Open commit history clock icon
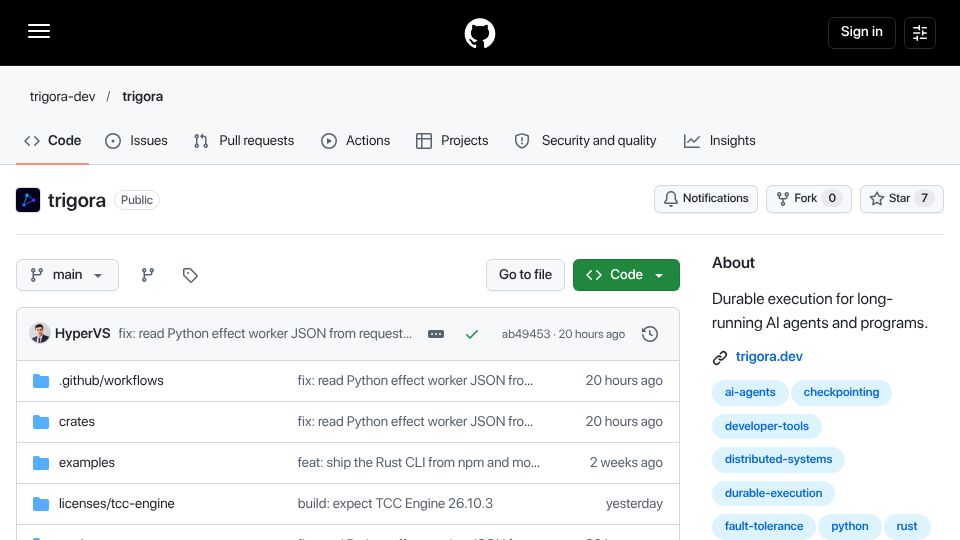Image resolution: width=960 pixels, height=540 pixels. tap(650, 334)
